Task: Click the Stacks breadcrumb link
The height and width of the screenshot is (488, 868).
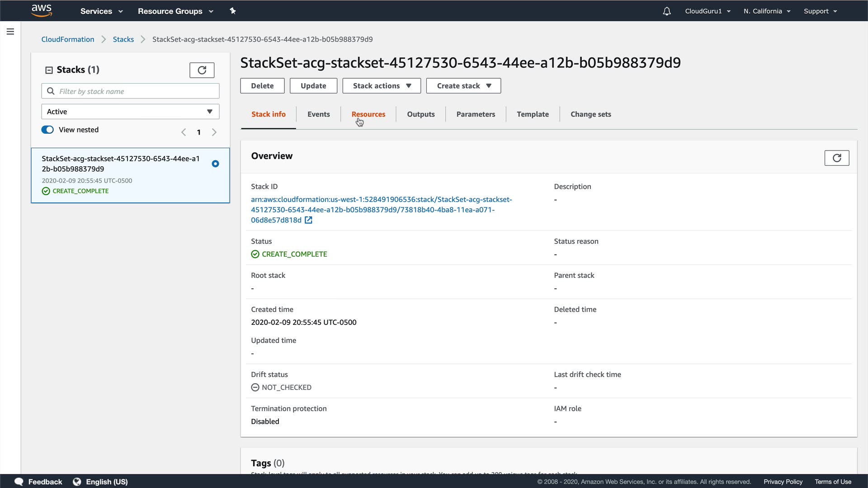Action: [x=123, y=39]
